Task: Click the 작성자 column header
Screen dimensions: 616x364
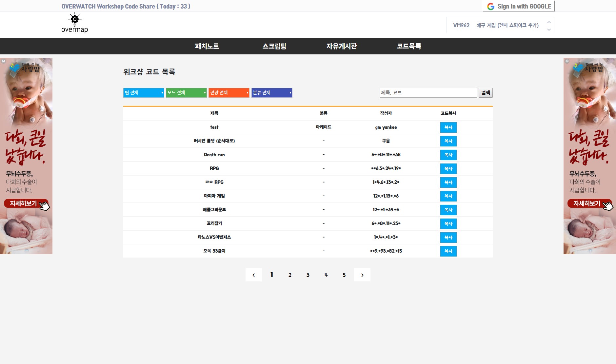Action: pyautogui.click(x=386, y=113)
